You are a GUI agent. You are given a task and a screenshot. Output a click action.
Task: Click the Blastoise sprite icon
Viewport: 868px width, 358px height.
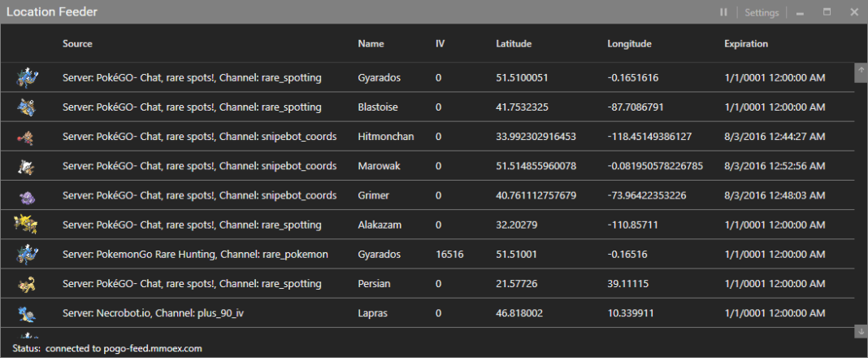27,107
